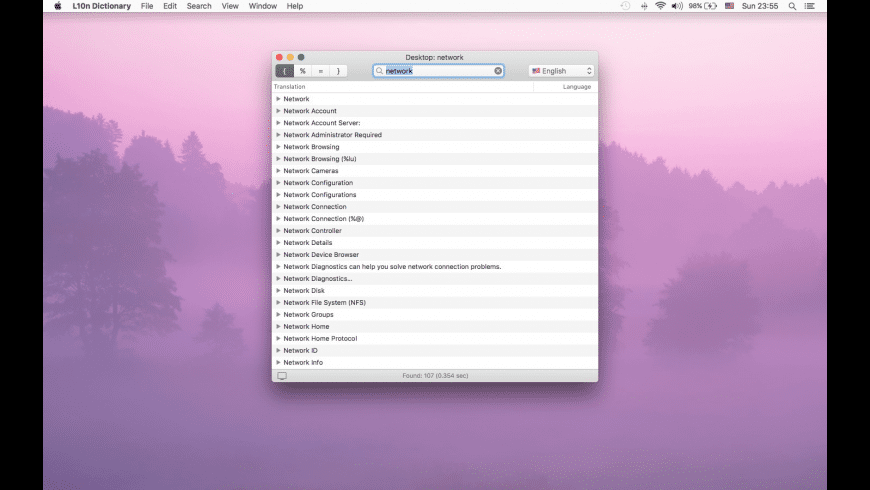Click the monitor icon in status bar
Image resolution: width=870 pixels, height=490 pixels.
coord(282,376)
